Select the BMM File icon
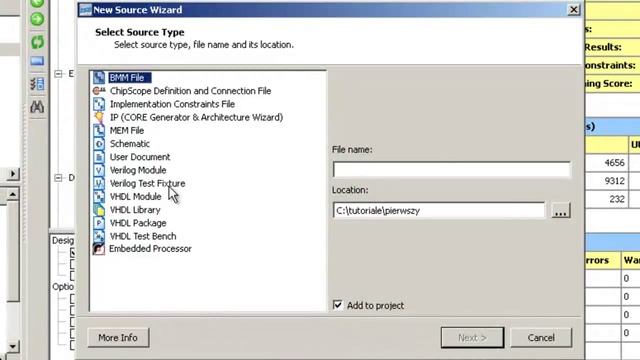640x360 pixels. pyautogui.click(x=99, y=77)
